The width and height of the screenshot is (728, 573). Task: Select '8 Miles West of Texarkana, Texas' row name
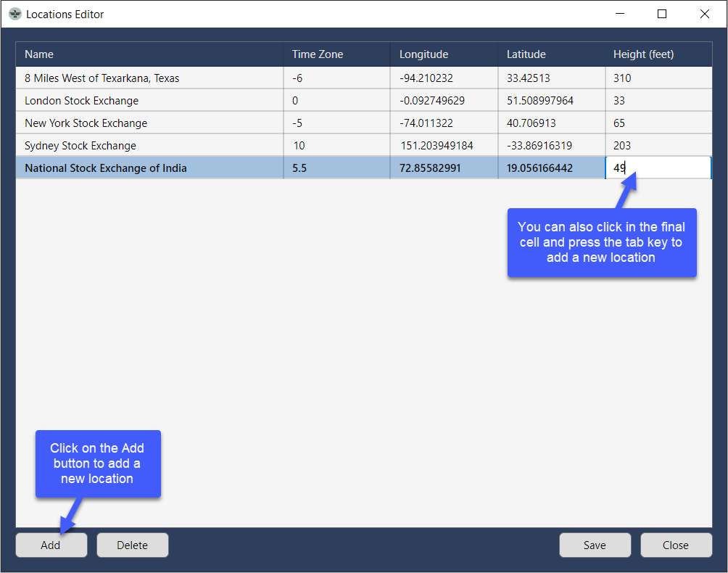(149, 78)
